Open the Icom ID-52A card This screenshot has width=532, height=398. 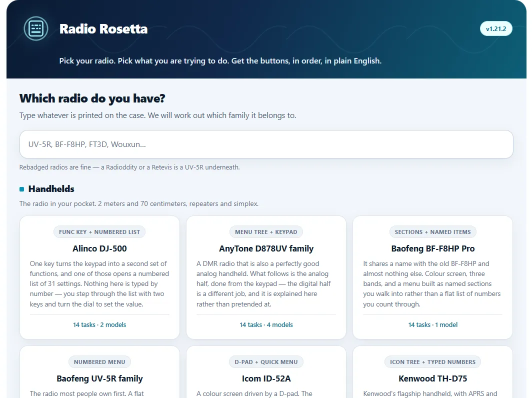click(266, 372)
